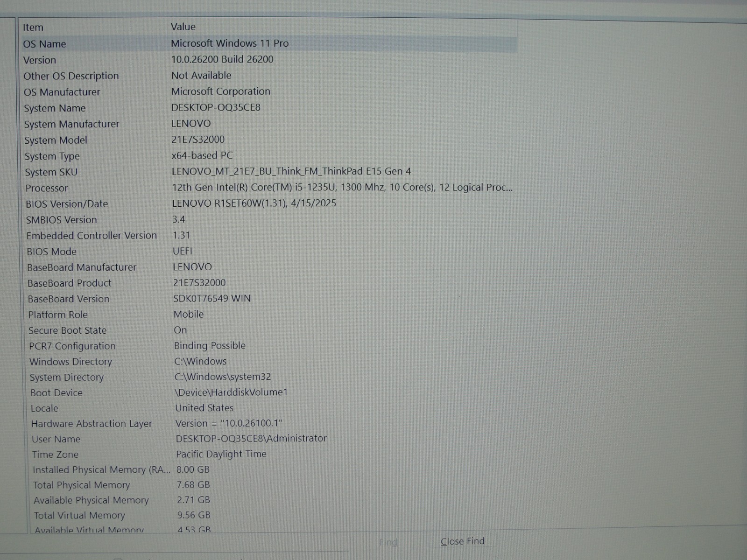Select the Boot Device row label
This screenshot has width=747, height=560.
coord(56,393)
